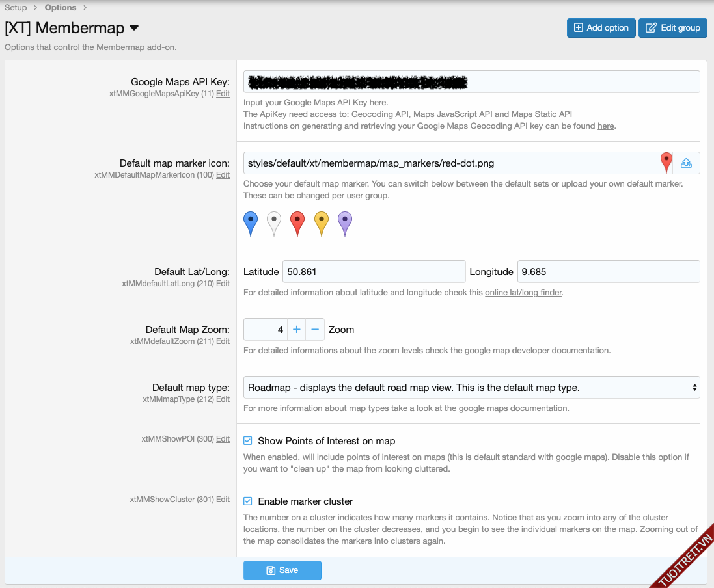The height and width of the screenshot is (588, 714).
Task: Open the online lat/long finder link
Action: point(523,293)
